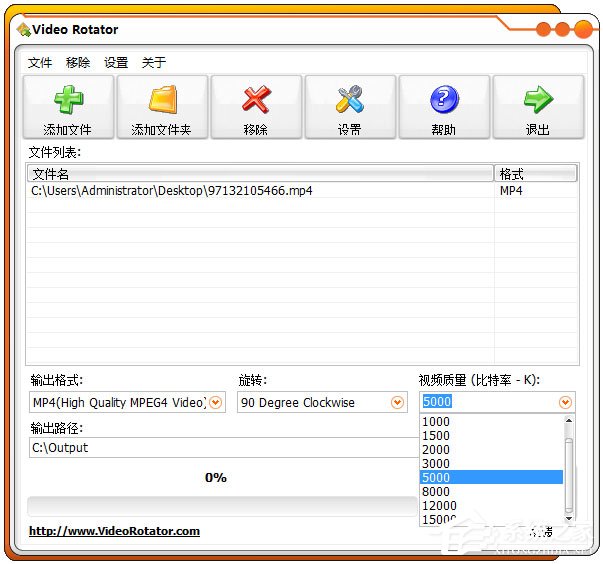The image size is (603, 564).
Task: Expand the 输出格式 dropdown arrow
Action: 216,403
